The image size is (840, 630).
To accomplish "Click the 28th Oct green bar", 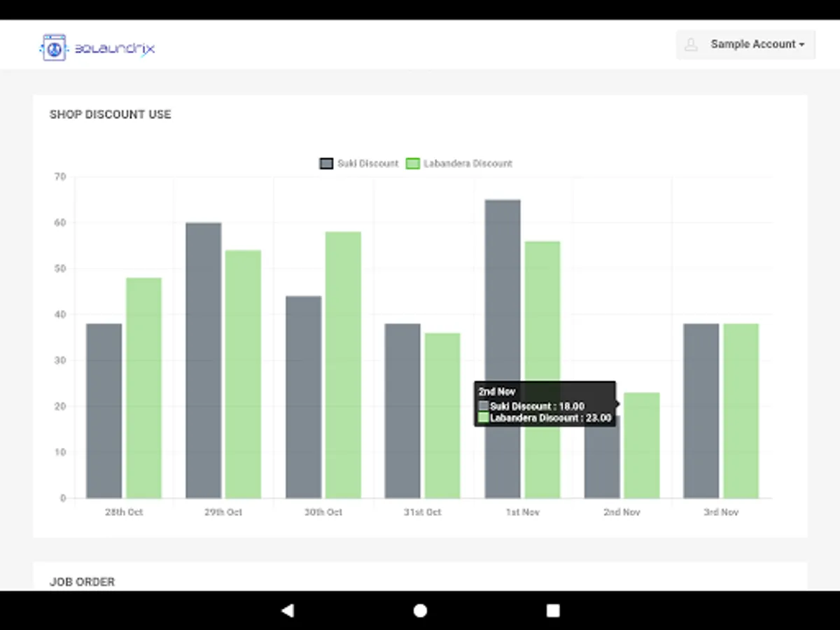I will [144, 388].
